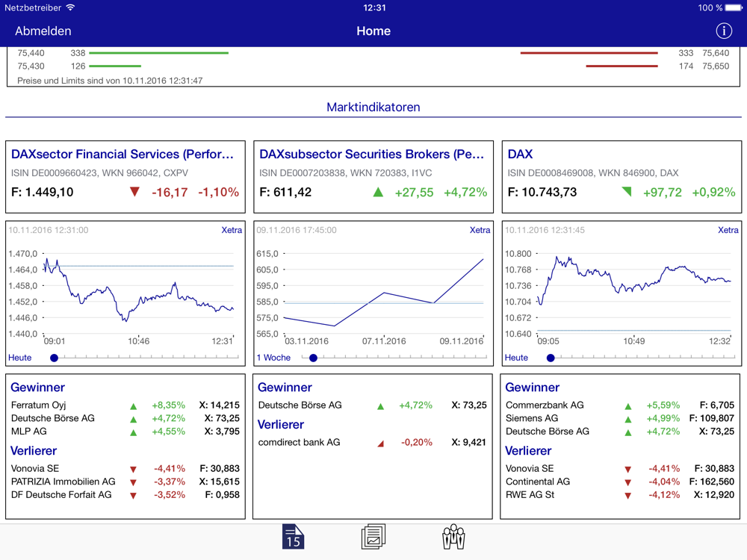Select order book bid row 75,440
The width and height of the screenshot is (747, 560).
(123, 53)
